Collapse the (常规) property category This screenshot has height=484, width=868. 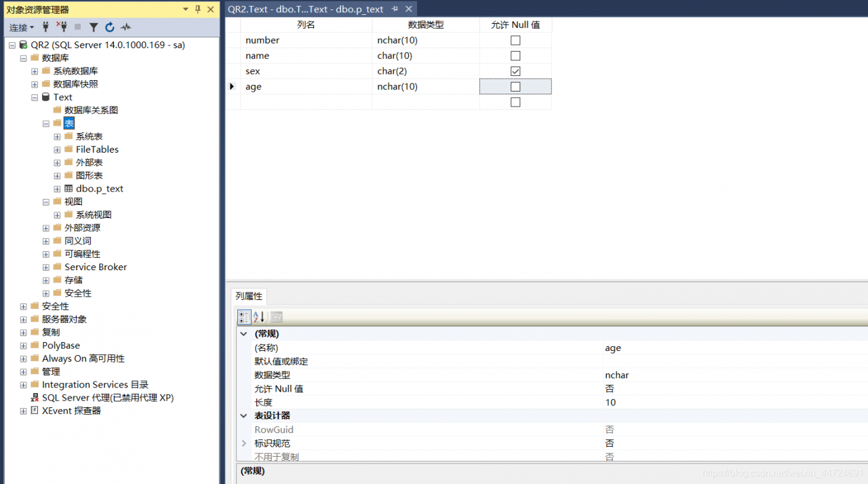[x=244, y=334]
